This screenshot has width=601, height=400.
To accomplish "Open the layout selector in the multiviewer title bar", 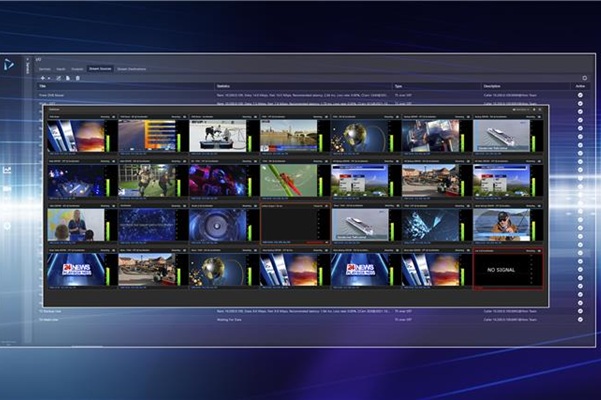I will point(521,110).
